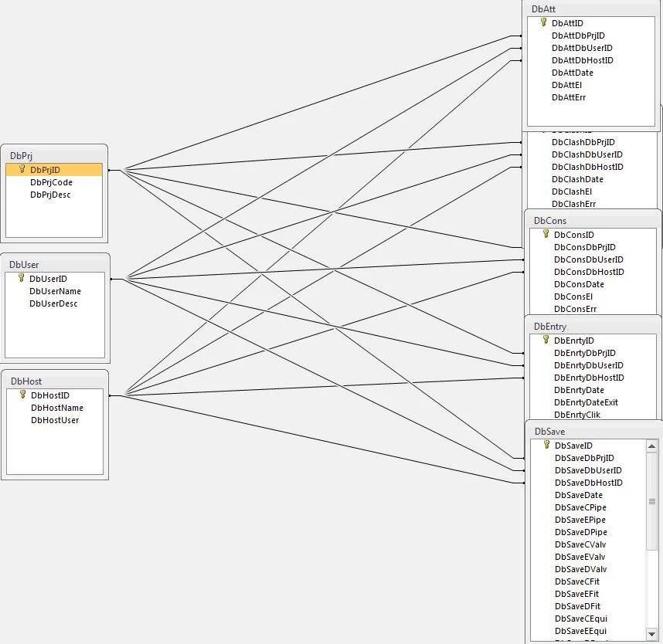Click the primary key icon next to DbEnrtyID
Image resolution: width=663 pixels, height=644 pixels.
pyautogui.click(x=546, y=340)
